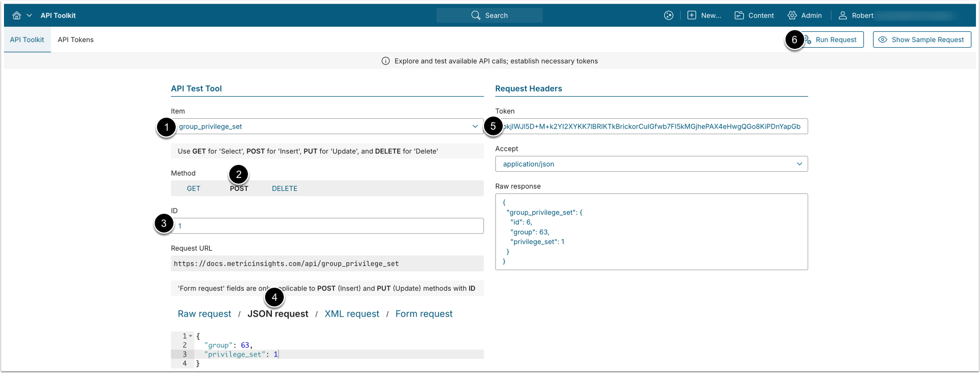Select the DELETE method
Viewport: 980px width, 373px height.
(284, 189)
